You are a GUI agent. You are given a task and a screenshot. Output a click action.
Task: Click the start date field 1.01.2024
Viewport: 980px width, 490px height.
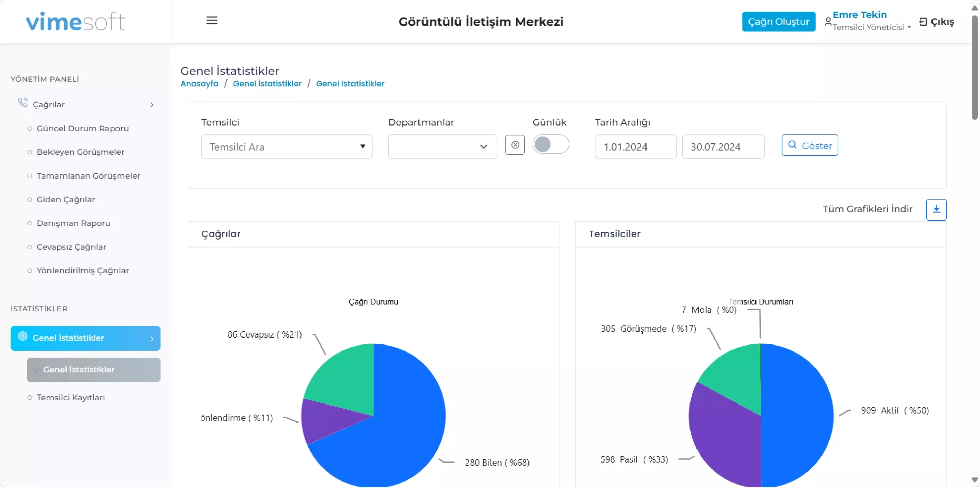635,146
